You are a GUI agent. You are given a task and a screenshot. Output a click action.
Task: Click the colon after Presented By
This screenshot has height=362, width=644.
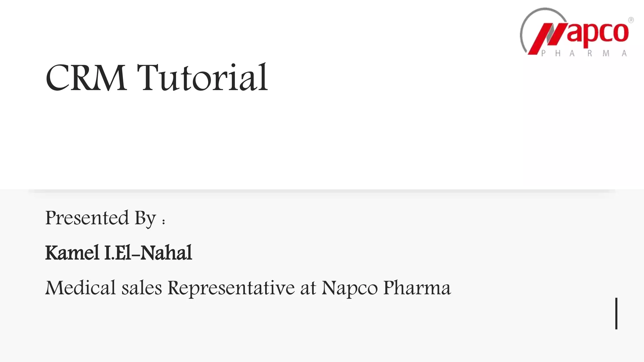(x=164, y=221)
